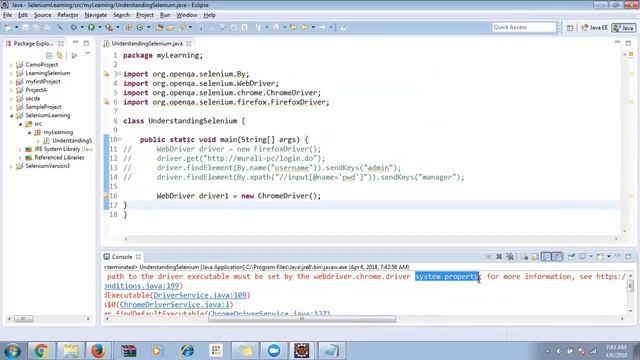Screen dimensions: 640x360
Task: Minimize the Package Explorer view
Action: click(x=76, y=43)
